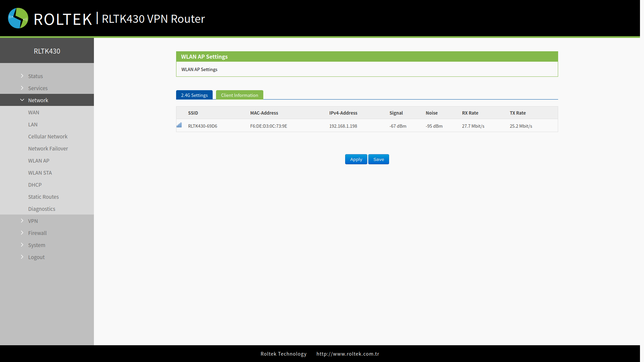
Task: Select the Network sidebar section
Action: (38, 100)
